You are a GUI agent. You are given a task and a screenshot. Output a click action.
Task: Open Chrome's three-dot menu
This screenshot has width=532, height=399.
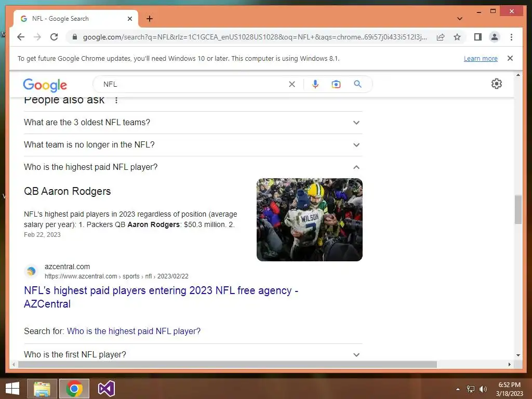(511, 37)
